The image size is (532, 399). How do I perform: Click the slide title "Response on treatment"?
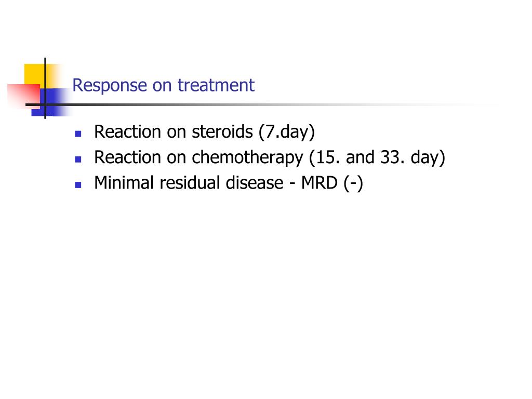tap(163, 85)
